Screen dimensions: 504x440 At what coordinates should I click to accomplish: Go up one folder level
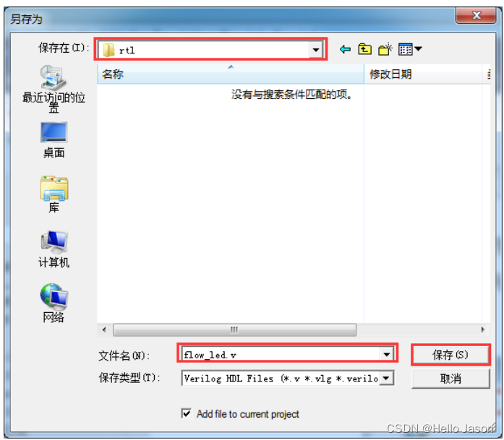coord(365,49)
